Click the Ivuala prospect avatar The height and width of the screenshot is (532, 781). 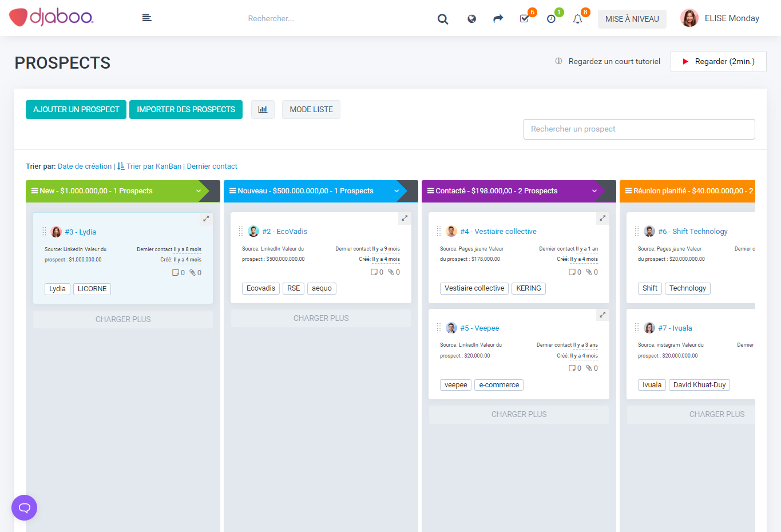(649, 328)
